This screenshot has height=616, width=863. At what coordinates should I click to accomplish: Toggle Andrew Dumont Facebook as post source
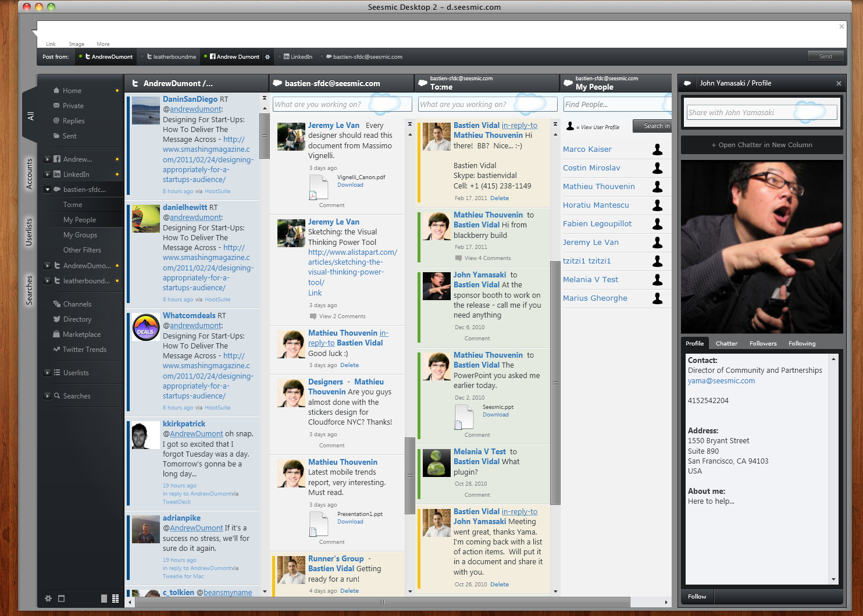pos(231,57)
